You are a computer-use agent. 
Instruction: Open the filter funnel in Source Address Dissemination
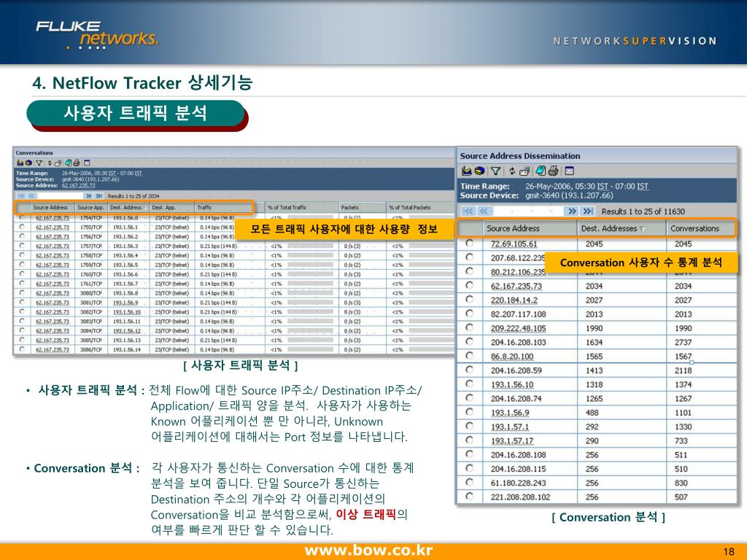(495, 171)
